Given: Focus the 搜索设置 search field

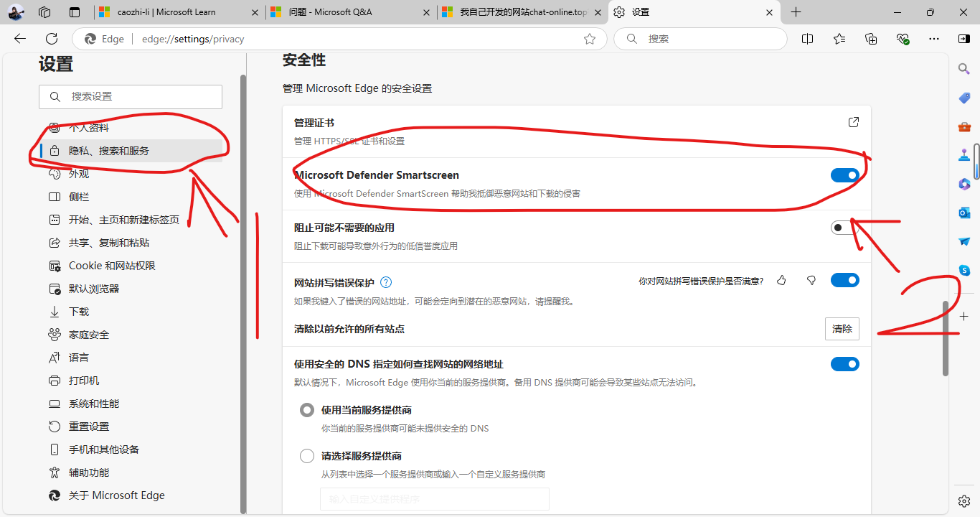Looking at the screenshot, I should tap(131, 96).
